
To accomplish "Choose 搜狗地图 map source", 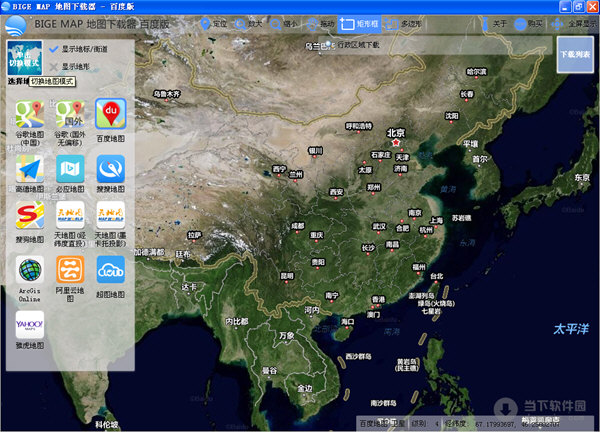I will point(30,222).
